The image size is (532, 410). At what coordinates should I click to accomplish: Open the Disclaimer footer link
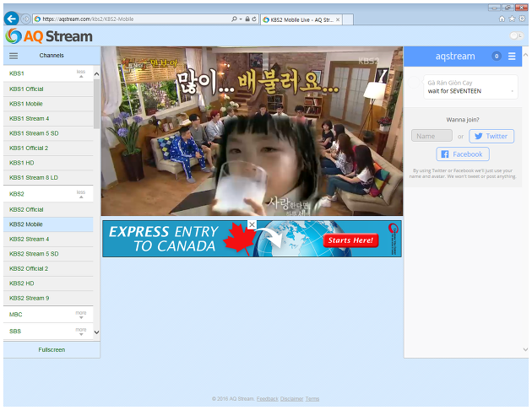pos(292,399)
